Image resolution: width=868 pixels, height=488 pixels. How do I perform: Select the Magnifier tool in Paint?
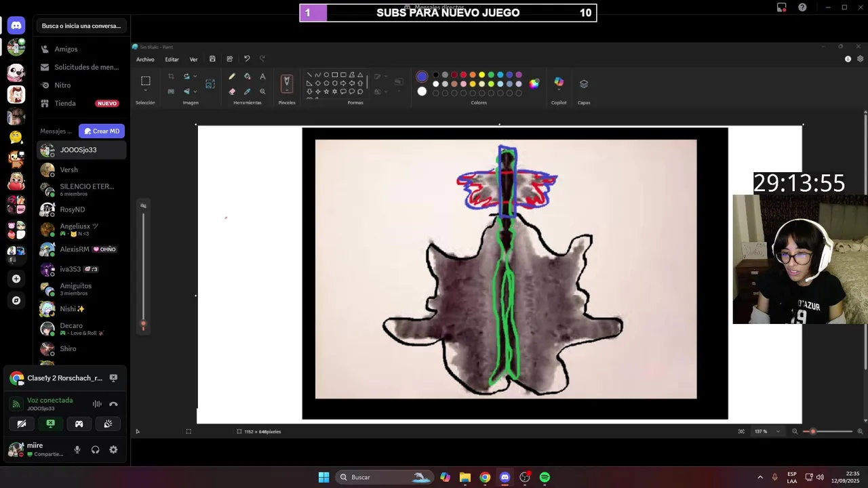pos(262,91)
